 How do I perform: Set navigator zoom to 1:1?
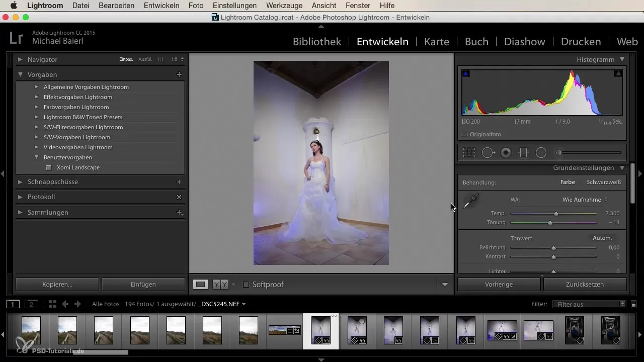pyautogui.click(x=160, y=59)
